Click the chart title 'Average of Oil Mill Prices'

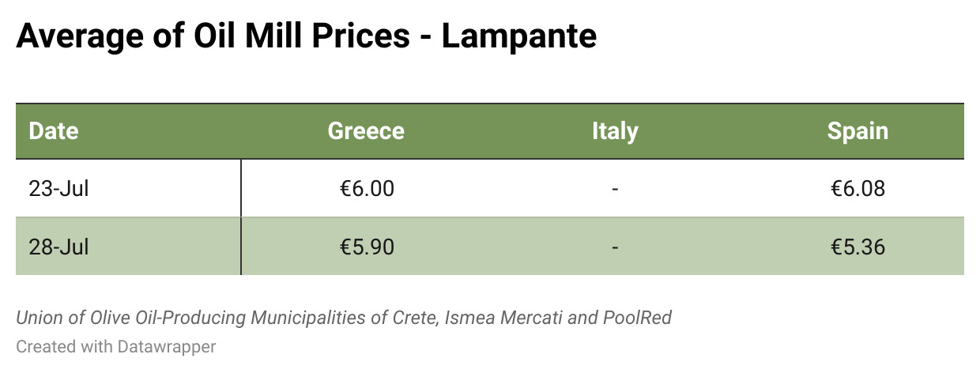click(x=213, y=36)
